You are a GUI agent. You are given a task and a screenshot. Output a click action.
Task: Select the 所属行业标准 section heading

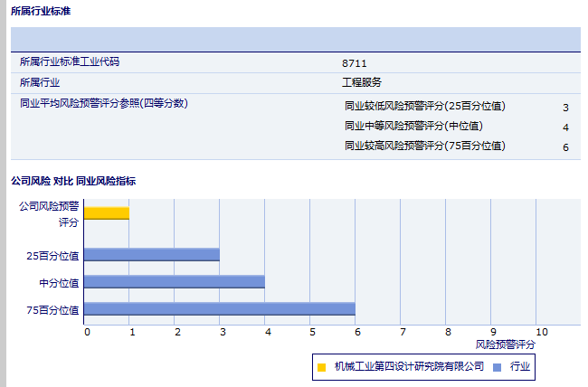pos(41,11)
